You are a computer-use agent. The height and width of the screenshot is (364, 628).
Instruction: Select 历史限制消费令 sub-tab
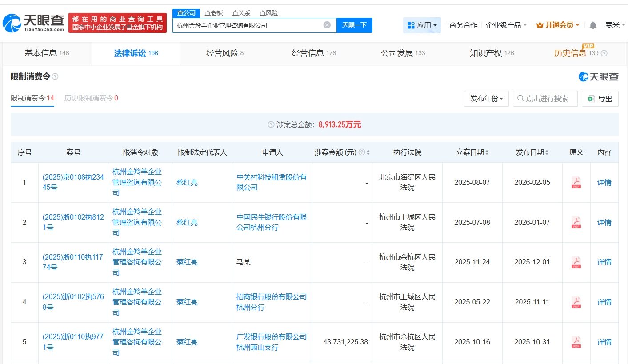[91, 98]
